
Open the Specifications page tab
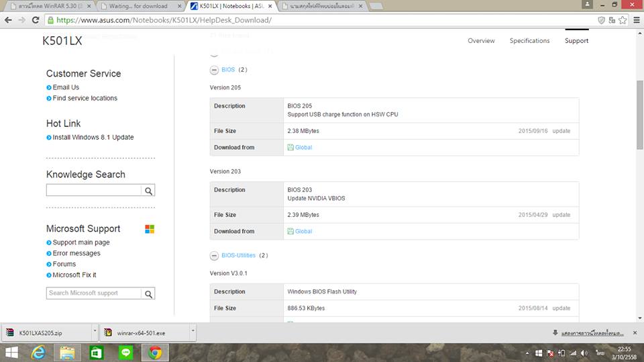tap(529, 41)
